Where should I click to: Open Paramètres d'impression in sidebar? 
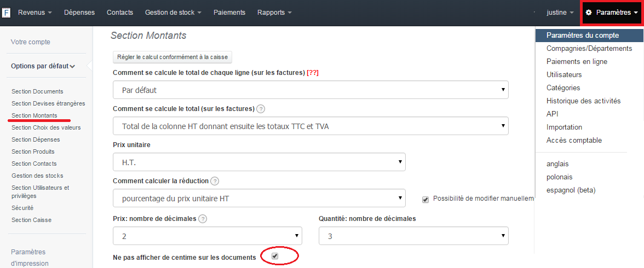coord(30,257)
